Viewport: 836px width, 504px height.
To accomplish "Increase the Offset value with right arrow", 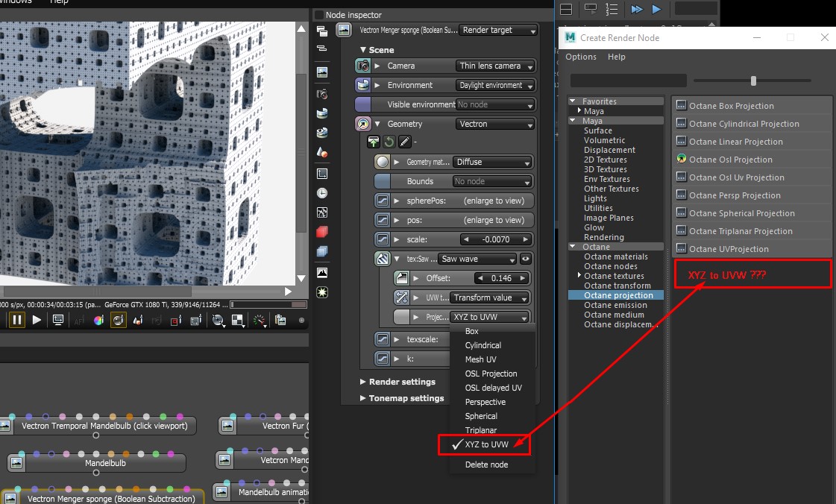I will [x=523, y=278].
